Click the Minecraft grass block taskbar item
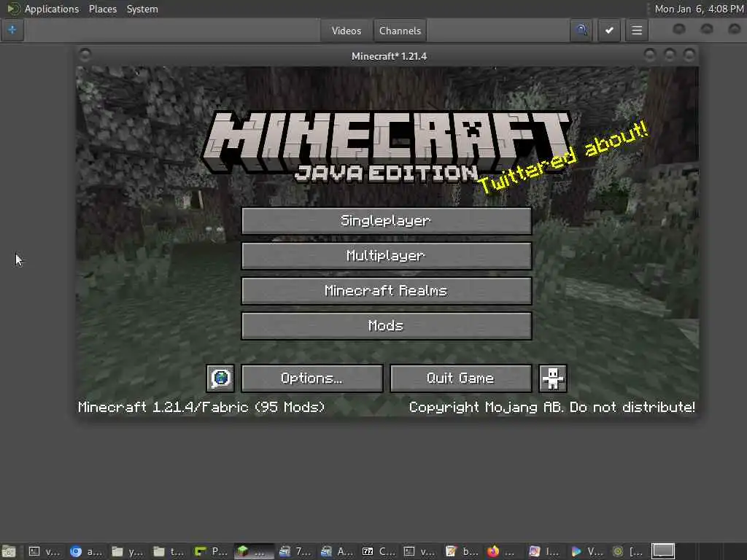747x560 pixels. point(253,551)
